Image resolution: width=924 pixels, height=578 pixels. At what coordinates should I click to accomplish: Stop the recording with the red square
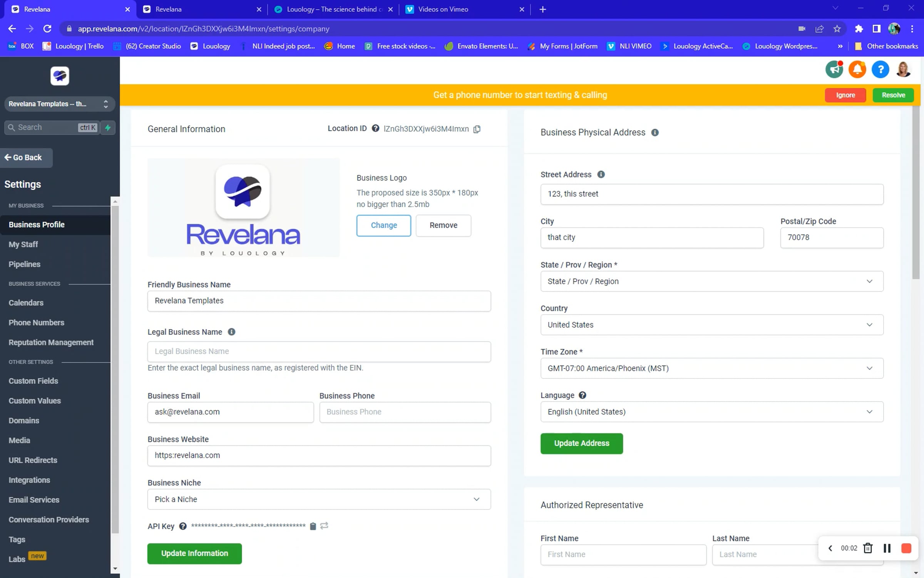tap(906, 548)
